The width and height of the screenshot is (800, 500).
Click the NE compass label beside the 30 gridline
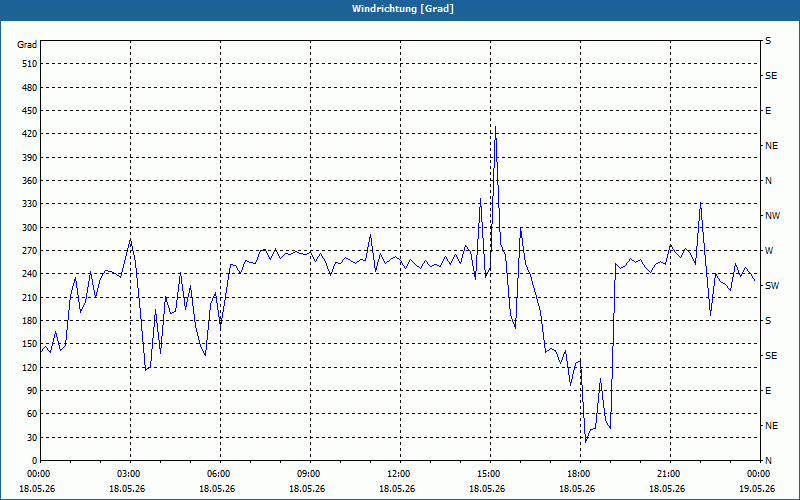coord(771,426)
